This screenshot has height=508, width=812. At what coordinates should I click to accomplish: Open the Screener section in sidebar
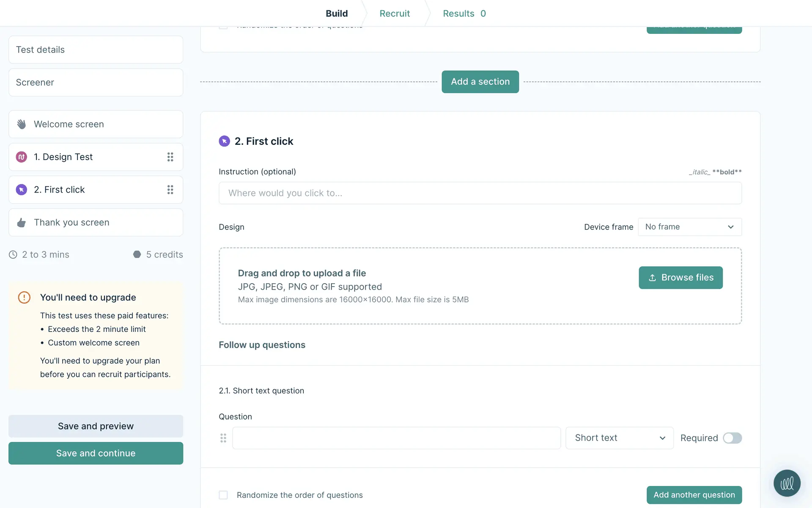(96, 83)
